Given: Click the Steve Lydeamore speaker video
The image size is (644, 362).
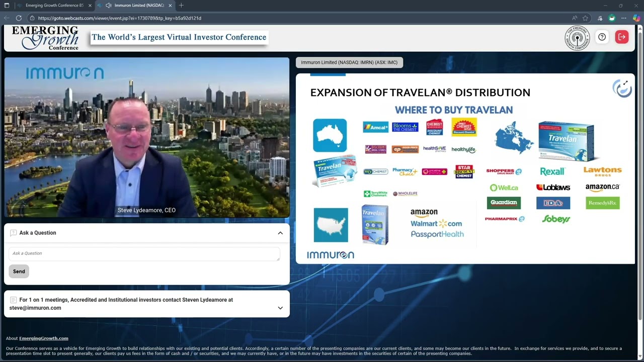Looking at the screenshot, I should pyautogui.click(x=147, y=137).
